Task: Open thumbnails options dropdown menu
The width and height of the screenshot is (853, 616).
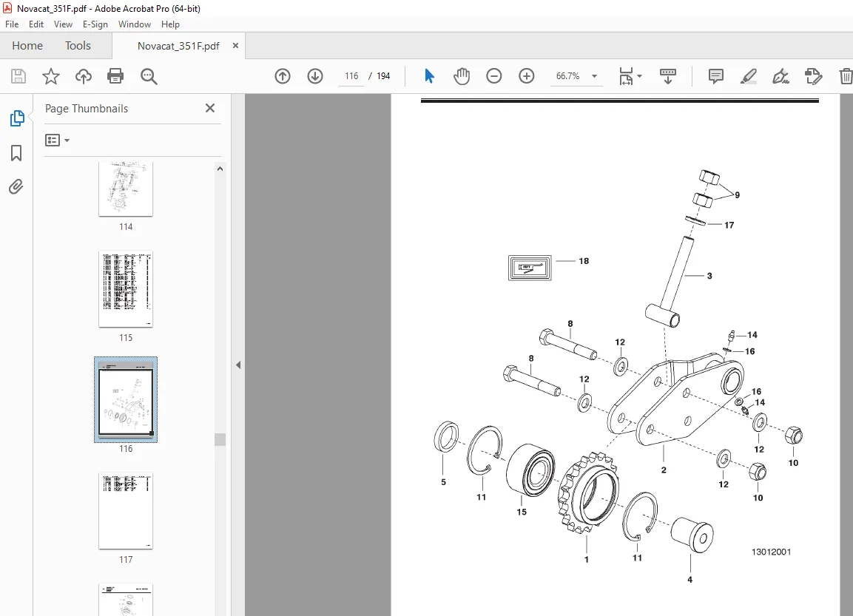Action: pos(58,141)
